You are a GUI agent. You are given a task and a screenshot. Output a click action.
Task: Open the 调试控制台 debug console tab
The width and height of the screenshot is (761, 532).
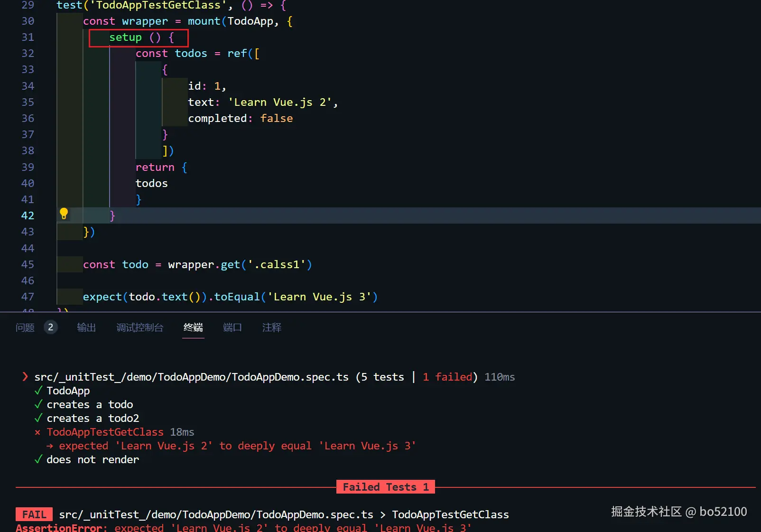pyautogui.click(x=140, y=327)
